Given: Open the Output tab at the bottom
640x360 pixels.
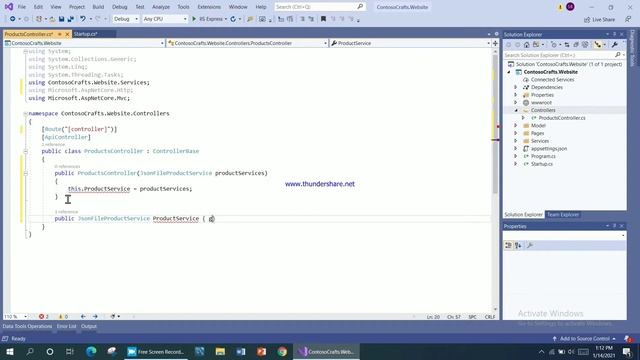Looking at the screenshot, I should [x=89, y=326].
